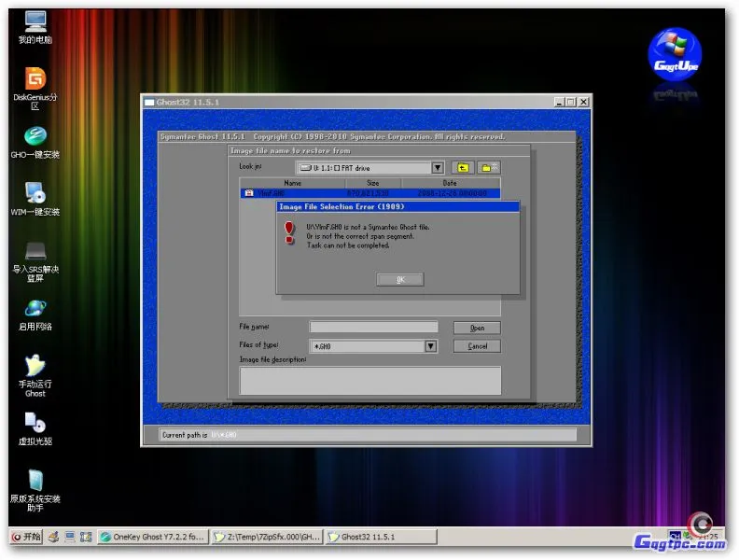This screenshot has width=739, height=560.
Task: Click the third quick launch icon beside OneKey Ghost
Action: pyautogui.click(x=86, y=537)
